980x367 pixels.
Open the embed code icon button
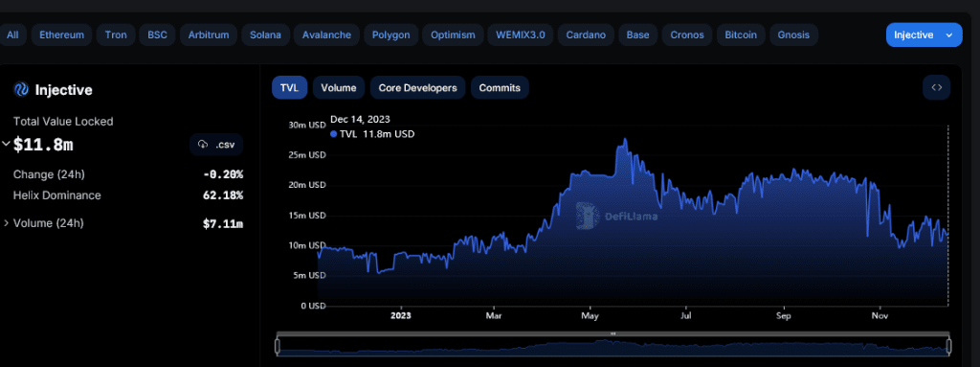click(x=936, y=88)
